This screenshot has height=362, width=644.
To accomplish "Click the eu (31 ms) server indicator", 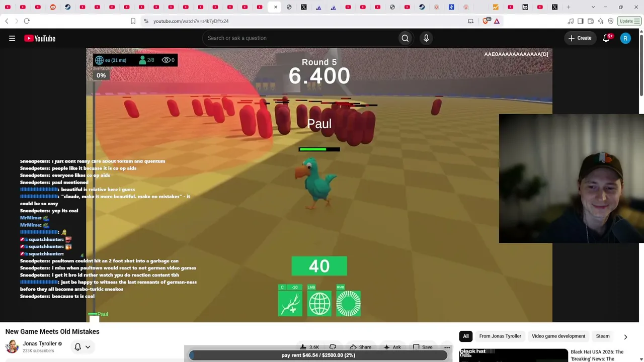I will (111, 60).
